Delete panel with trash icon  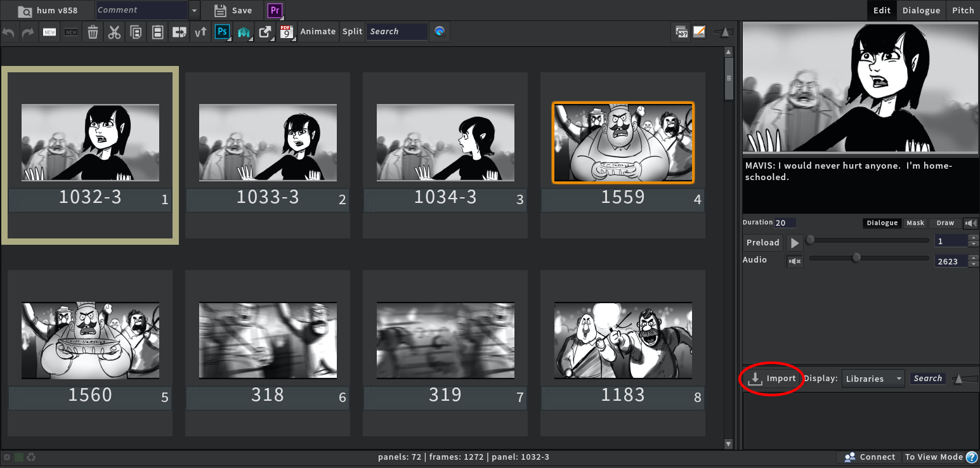[93, 32]
